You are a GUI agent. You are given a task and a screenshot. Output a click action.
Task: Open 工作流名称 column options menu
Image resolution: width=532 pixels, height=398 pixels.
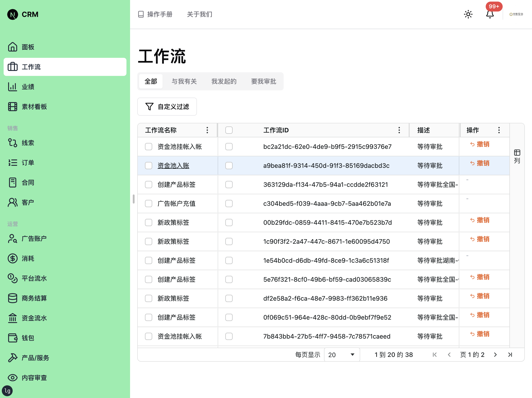[x=207, y=130]
